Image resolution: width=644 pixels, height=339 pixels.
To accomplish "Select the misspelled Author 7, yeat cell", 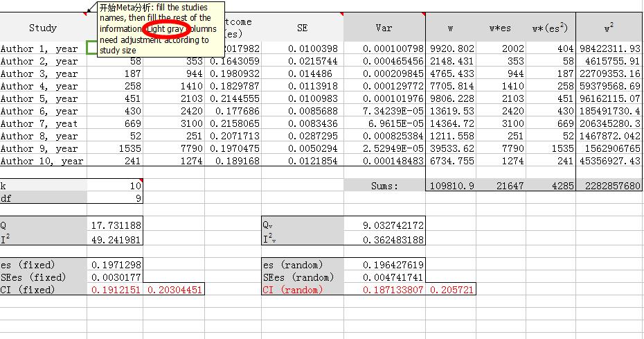I will click(43, 123).
